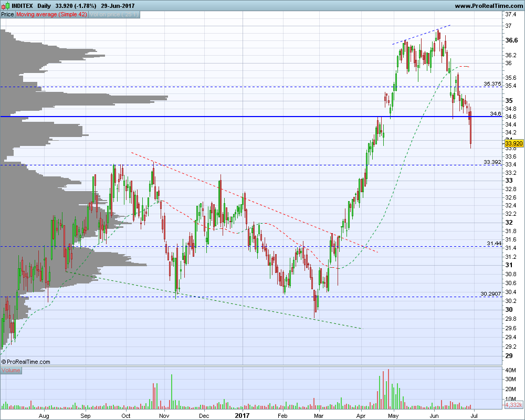This screenshot has width=525, height=420.
Task: Click the 36.6 value on price axis
Action: tap(511, 40)
